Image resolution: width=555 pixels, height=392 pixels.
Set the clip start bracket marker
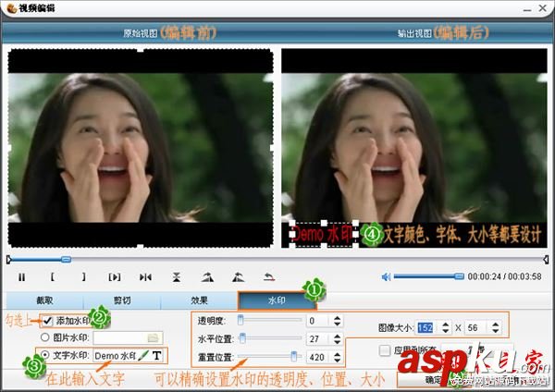[x=53, y=276]
